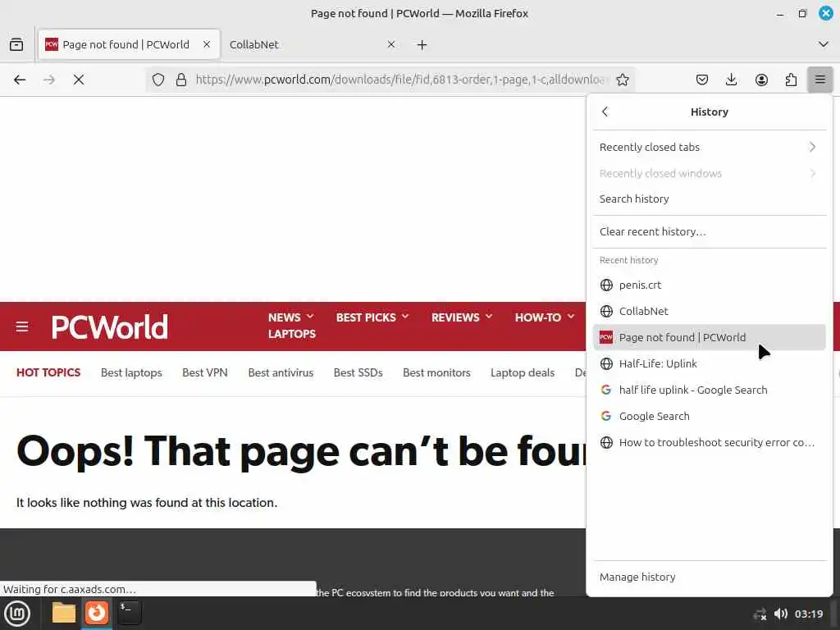840x630 pixels.
Task: Open Page not found | PCWorld history entry
Action: pyautogui.click(x=710, y=337)
